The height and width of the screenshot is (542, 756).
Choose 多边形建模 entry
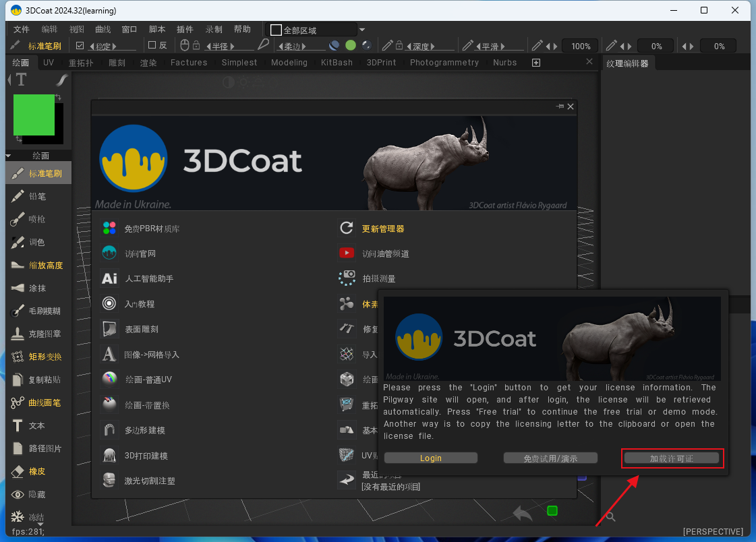pos(134,430)
